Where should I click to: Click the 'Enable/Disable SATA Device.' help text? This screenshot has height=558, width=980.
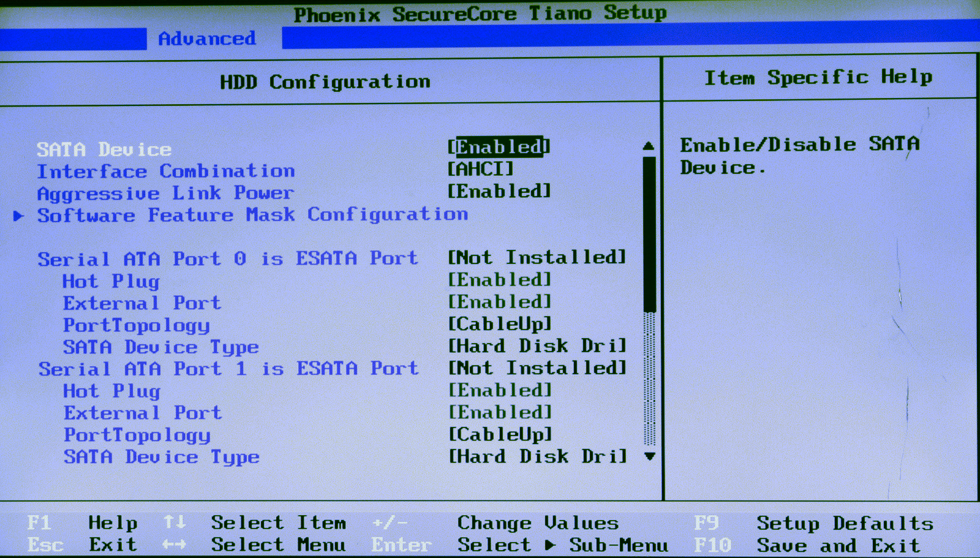[x=800, y=156]
